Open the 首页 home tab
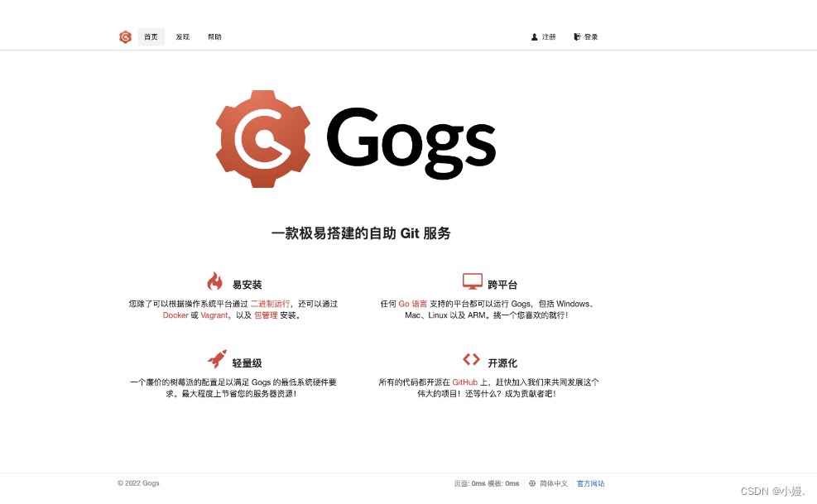 pos(151,37)
